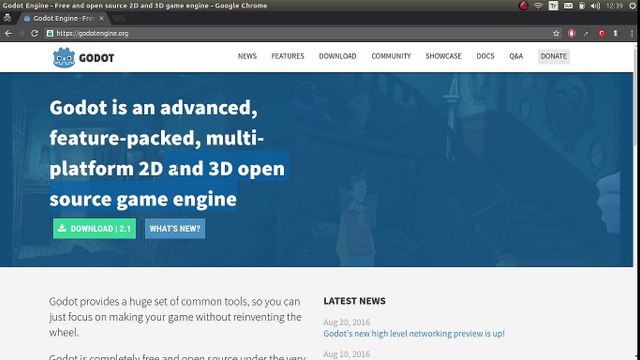Open the DOCS link in navigation

tap(485, 56)
